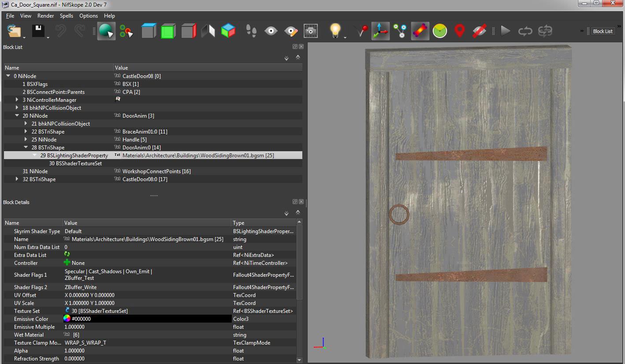The image size is (625, 364).
Task: Toggle the crossed-out eye hidden icon
Action: pos(479,31)
